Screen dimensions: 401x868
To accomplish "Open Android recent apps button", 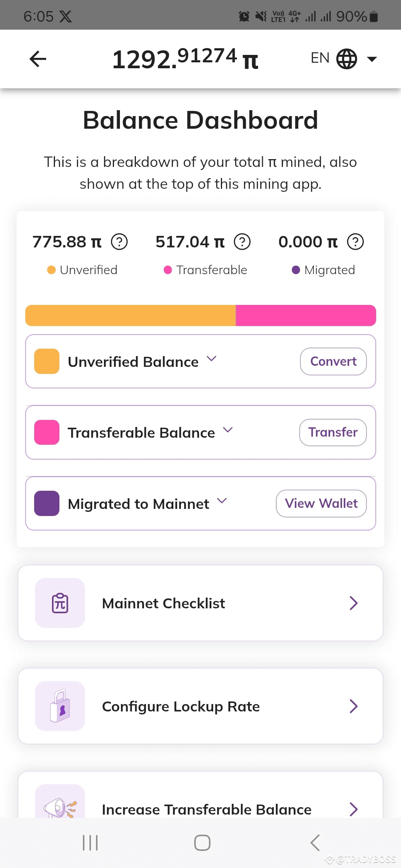I will [x=90, y=842].
